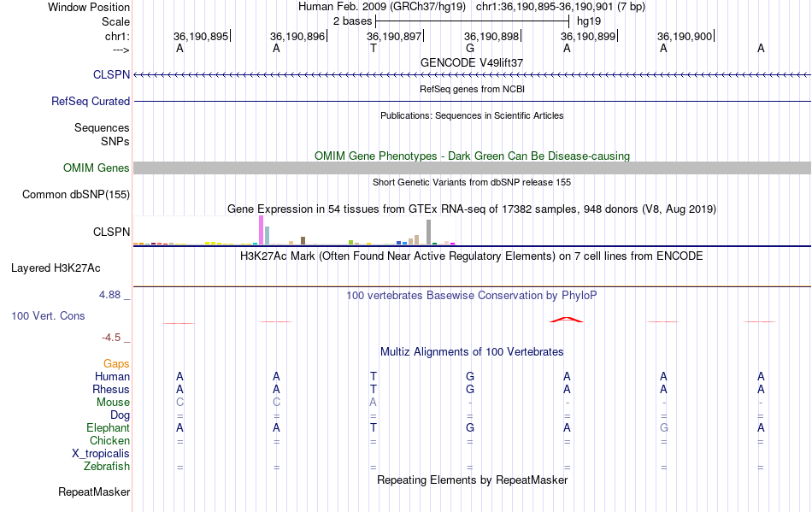
Task: Select the Zebrafish alignment row label
Action: click(107, 467)
